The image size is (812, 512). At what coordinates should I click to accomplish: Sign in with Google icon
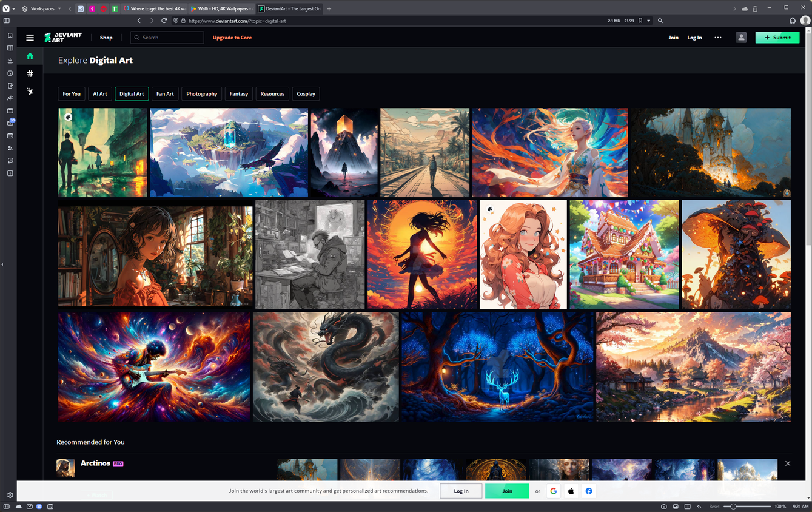[x=554, y=491]
